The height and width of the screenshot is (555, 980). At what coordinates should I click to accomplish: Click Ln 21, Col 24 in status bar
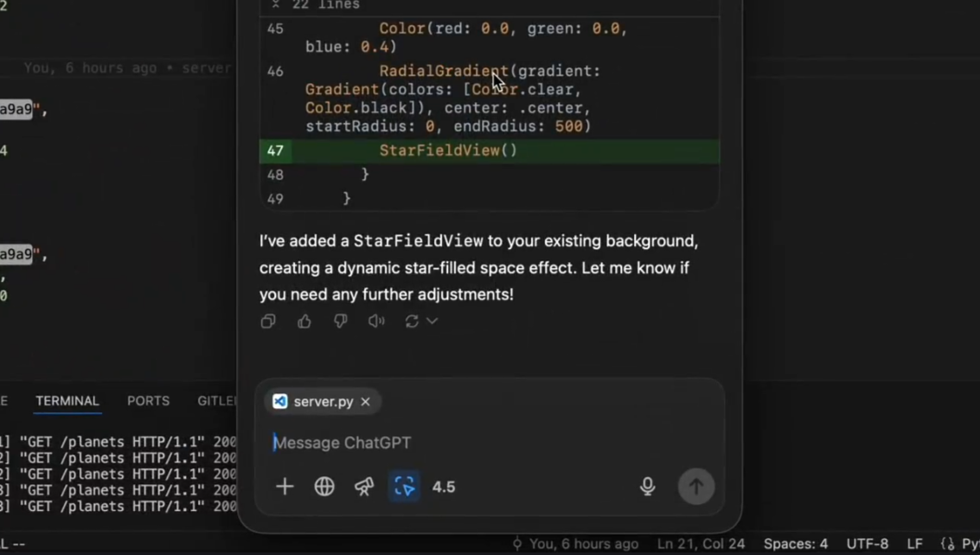[701, 544]
